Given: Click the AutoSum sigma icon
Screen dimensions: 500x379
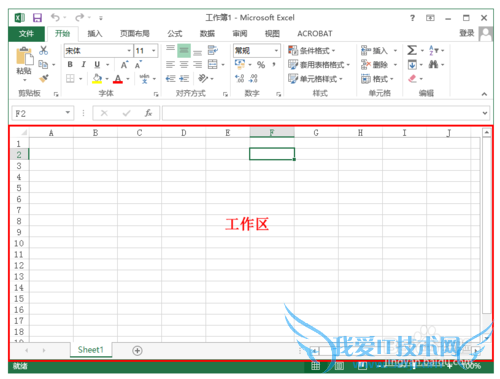Looking at the screenshot, I should click(x=412, y=50).
